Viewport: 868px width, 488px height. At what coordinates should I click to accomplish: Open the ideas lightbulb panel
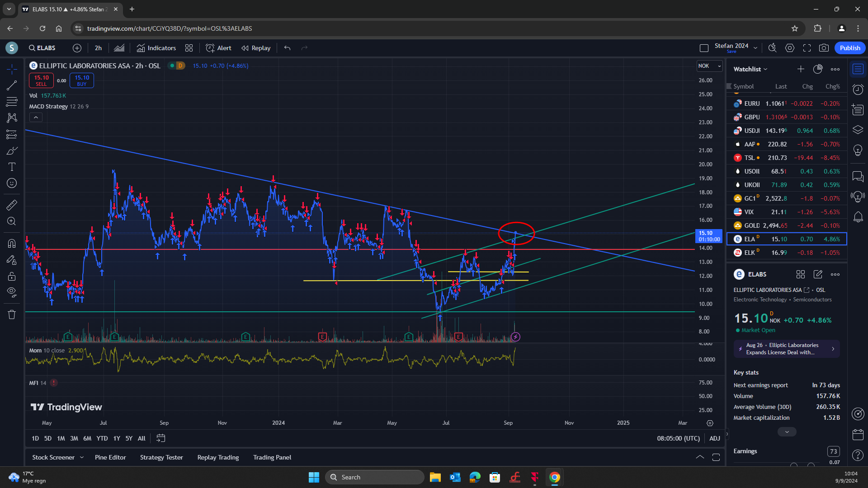click(x=858, y=150)
